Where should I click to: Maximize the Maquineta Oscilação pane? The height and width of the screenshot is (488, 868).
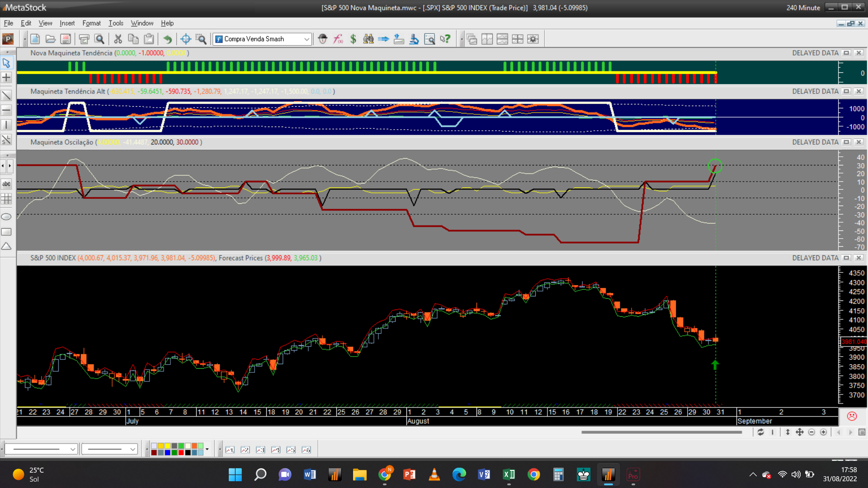[x=846, y=142]
